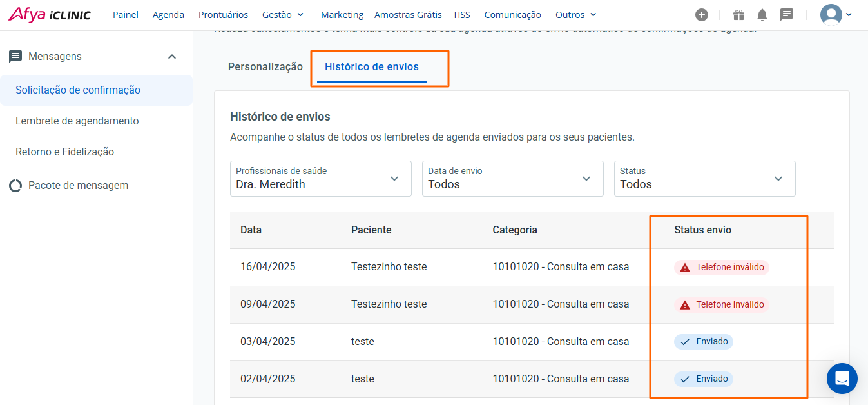
Task: Expand the Outros menu
Action: (x=575, y=15)
